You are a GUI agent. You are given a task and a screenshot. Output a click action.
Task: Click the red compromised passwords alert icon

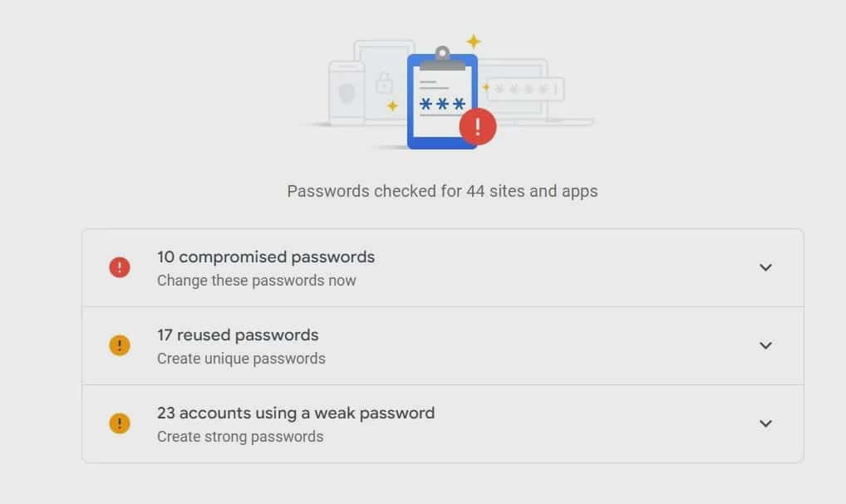point(119,267)
